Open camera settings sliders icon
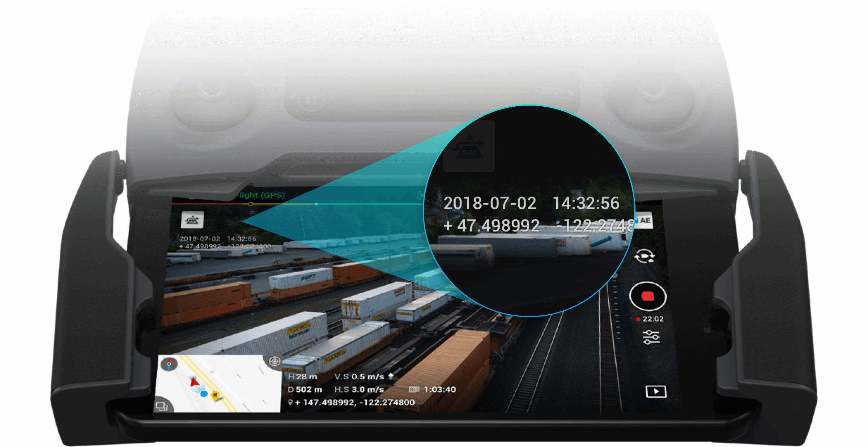868x447 pixels. [651, 337]
